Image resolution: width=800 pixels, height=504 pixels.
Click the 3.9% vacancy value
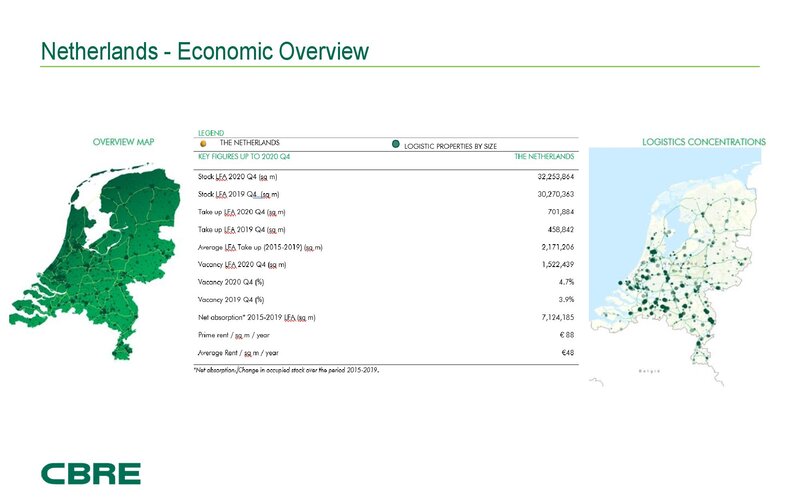[x=564, y=299]
